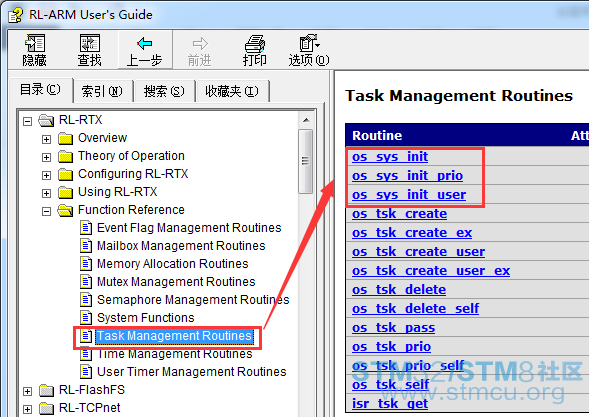
Task: Click the Task Management Routines page icon
Action: [86, 336]
